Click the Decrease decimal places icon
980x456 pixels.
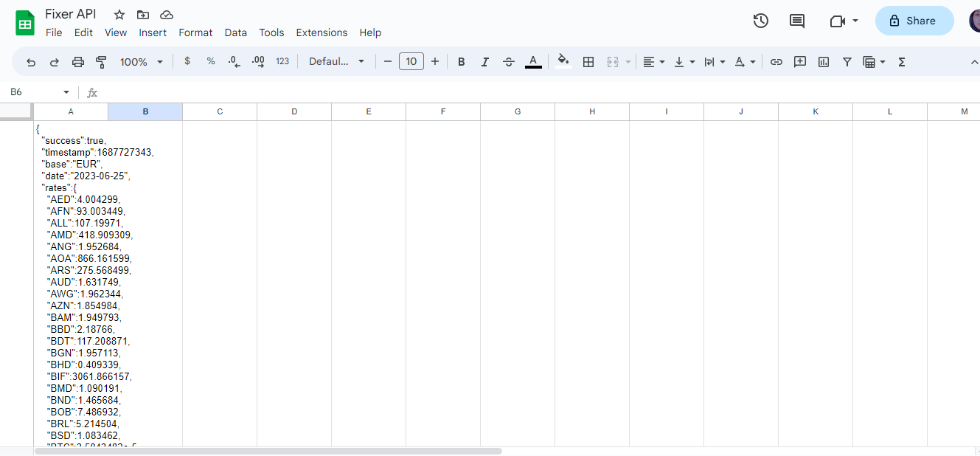[x=234, y=62]
